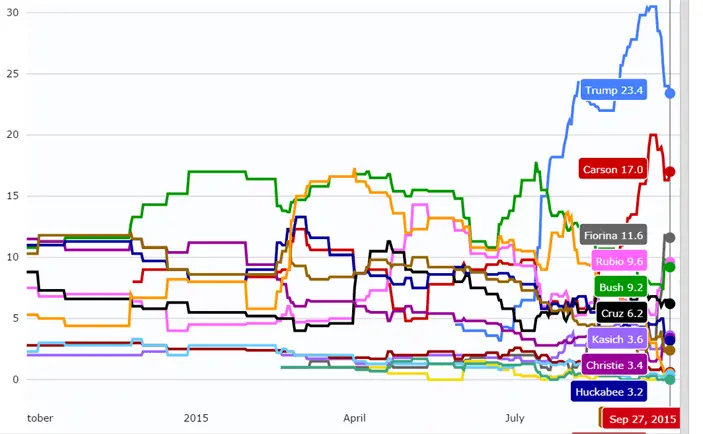Viewport: 703px width, 434px height.
Task: Select the Trump 23.4 tooltip label
Action: pos(614,90)
